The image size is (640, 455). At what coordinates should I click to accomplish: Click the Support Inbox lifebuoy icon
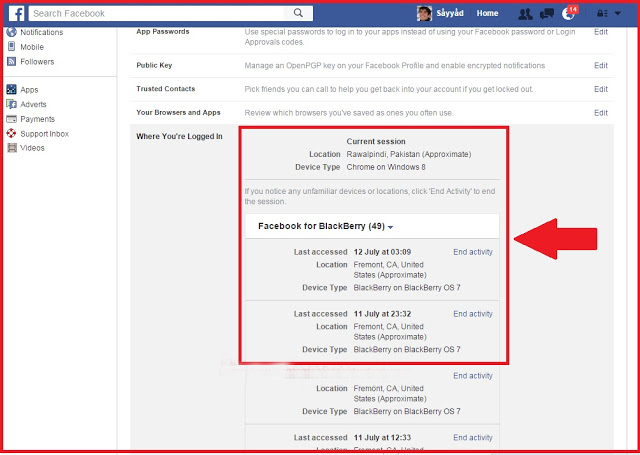click(x=11, y=133)
